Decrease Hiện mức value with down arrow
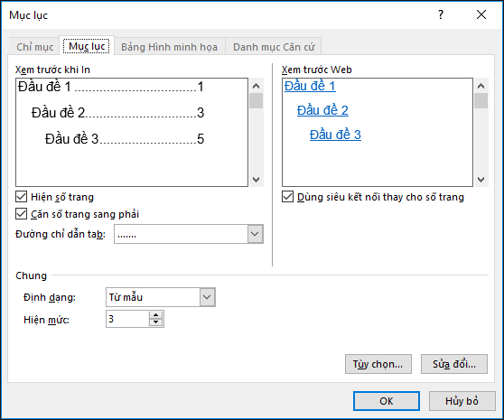This screenshot has width=504, height=420. 156,322
